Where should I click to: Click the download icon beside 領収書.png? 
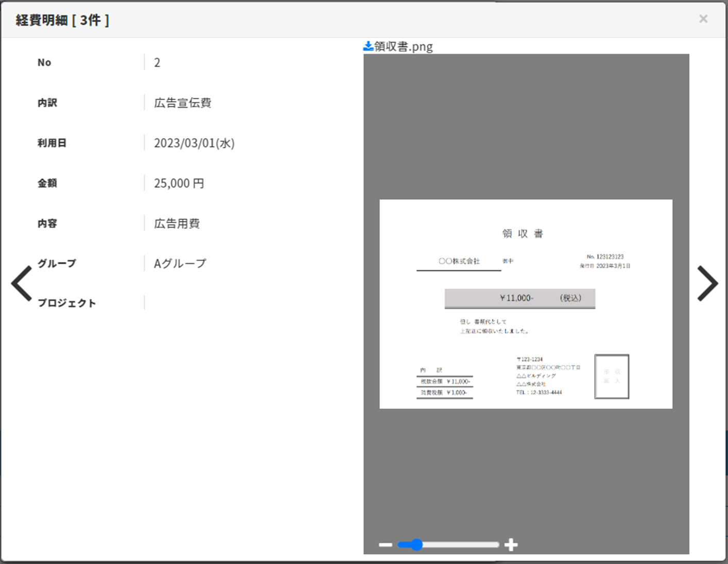click(x=368, y=46)
